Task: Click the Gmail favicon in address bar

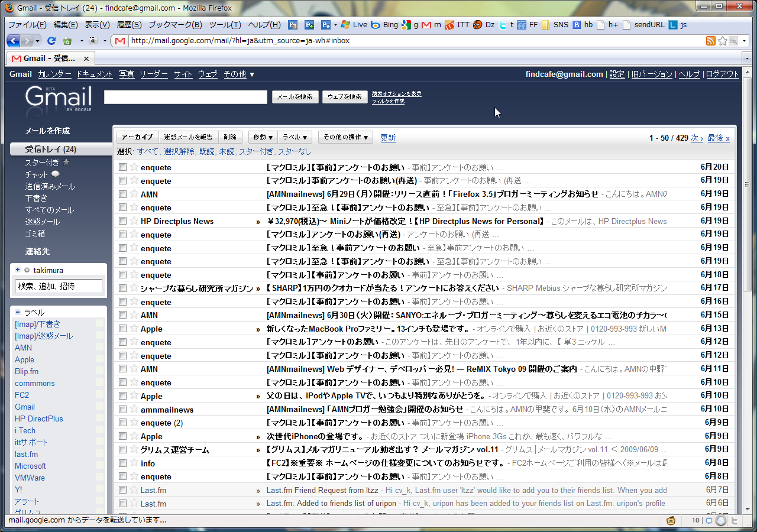Action: pyautogui.click(x=120, y=41)
